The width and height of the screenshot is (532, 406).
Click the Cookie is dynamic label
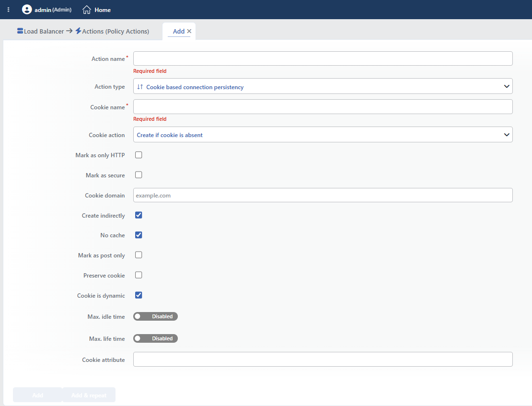tap(101, 296)
